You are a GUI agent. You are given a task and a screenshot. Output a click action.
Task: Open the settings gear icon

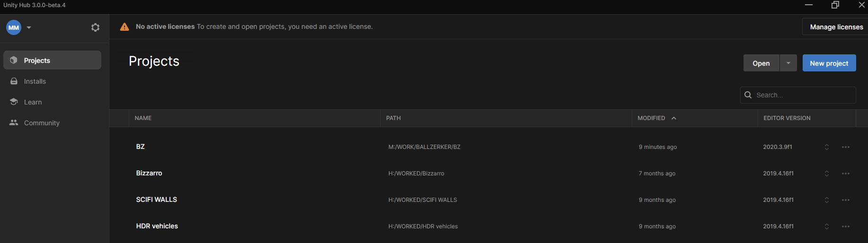pyautogui.click(x=95, y=27)
